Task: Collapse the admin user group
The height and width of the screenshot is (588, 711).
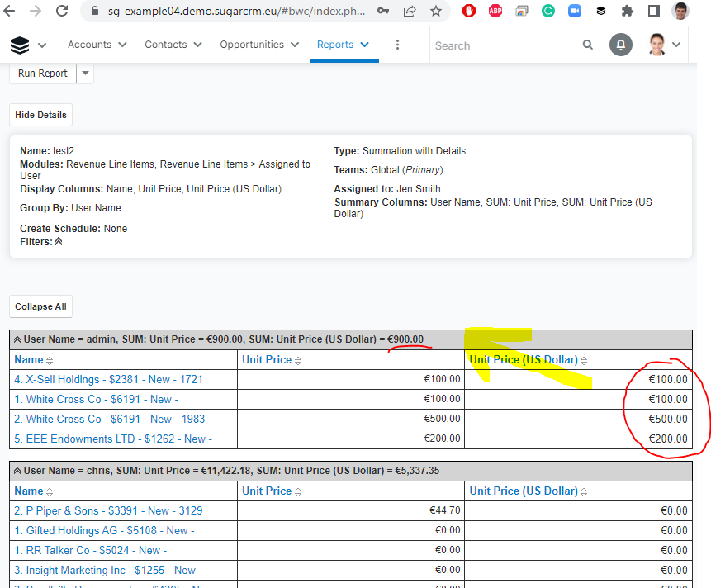Action: pyautogui.click(x=17, y=339)
